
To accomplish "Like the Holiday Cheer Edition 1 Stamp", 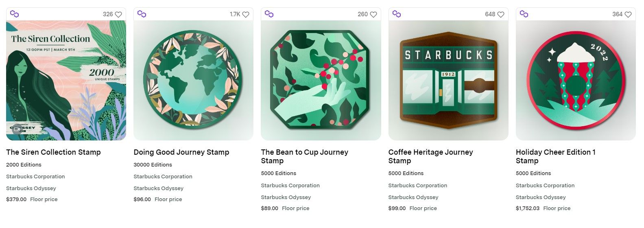I will point(628,14).
